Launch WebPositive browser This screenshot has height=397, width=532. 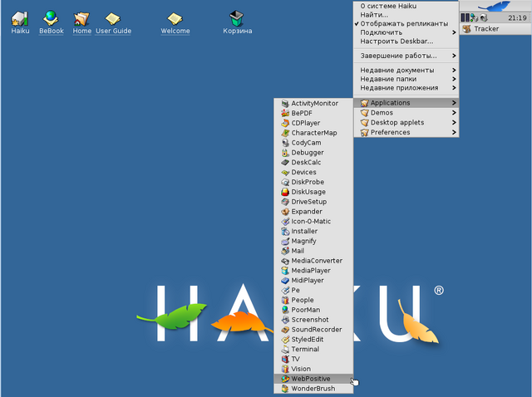click(313, 379)
